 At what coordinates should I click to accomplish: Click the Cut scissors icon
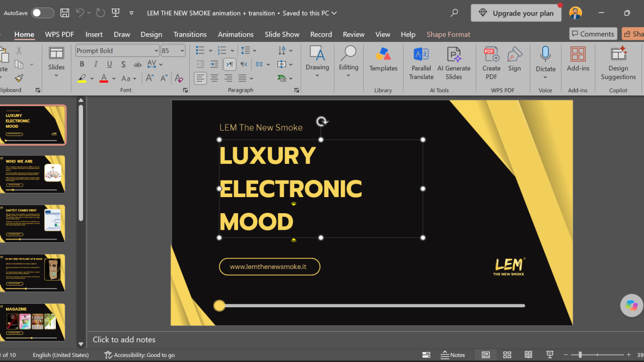click(19, 50)
